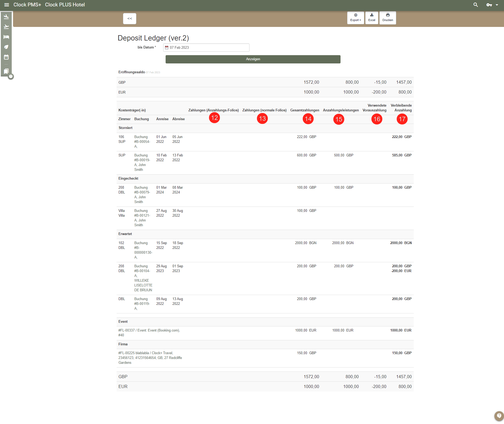Go back with the << button
Image resolution: width=504 pixels, height=424 pixels.
tap(130, 19)
